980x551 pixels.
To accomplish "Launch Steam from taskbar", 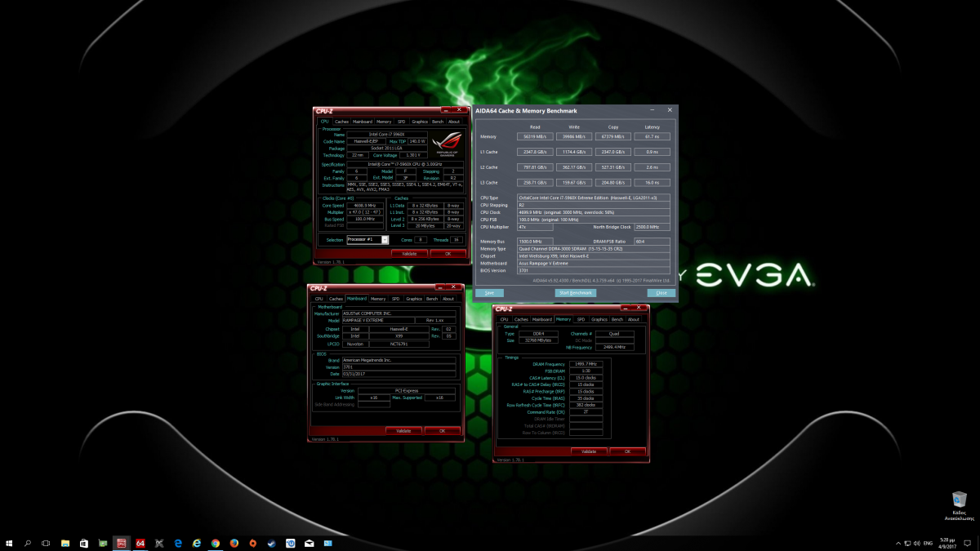I will tap(272, 543).
